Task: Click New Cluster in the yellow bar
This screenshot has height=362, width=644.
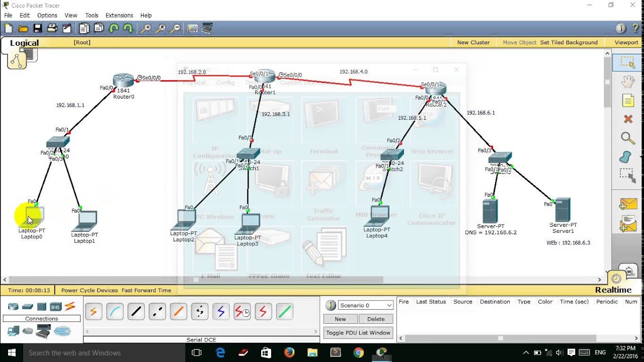Action: click(473, 43)
